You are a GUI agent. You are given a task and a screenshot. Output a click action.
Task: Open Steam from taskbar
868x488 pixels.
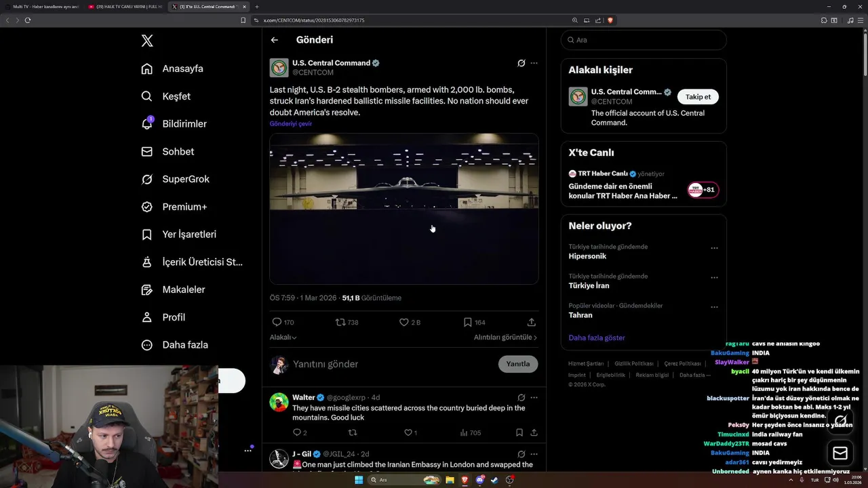[494, 480]
